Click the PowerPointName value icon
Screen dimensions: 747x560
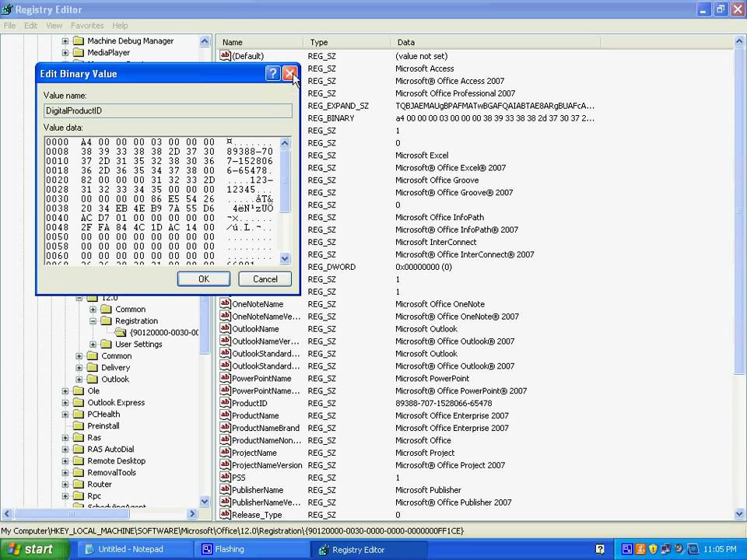225,378
